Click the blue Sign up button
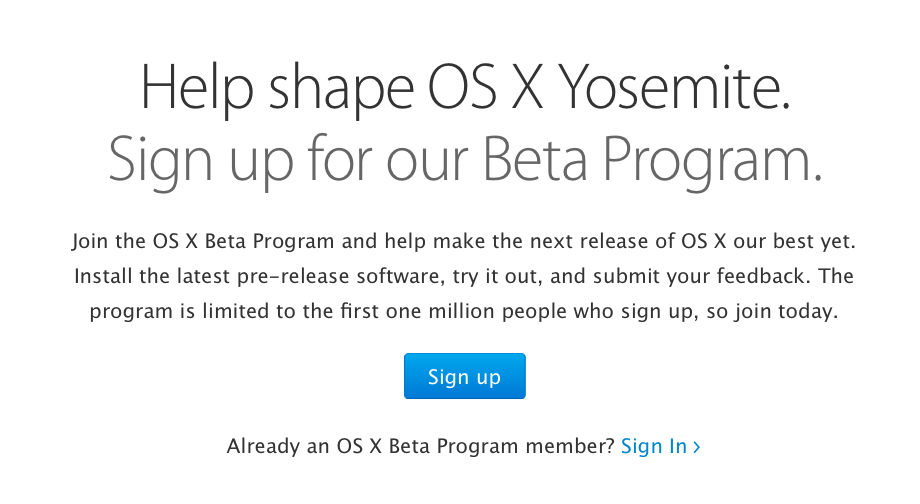920x504 pixels. 464,376
